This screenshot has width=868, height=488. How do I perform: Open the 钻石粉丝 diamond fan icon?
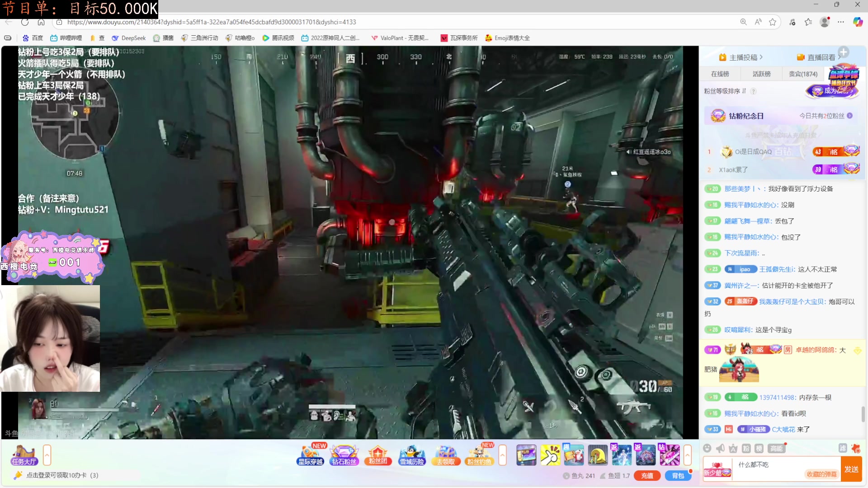(x=344, y=455)
